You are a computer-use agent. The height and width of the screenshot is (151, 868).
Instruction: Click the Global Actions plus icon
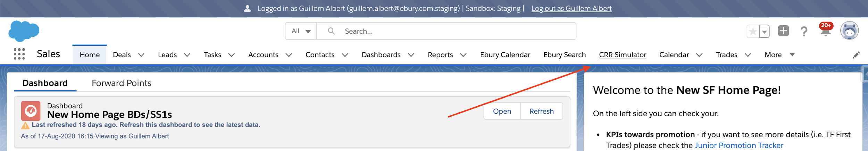[783, 31]
